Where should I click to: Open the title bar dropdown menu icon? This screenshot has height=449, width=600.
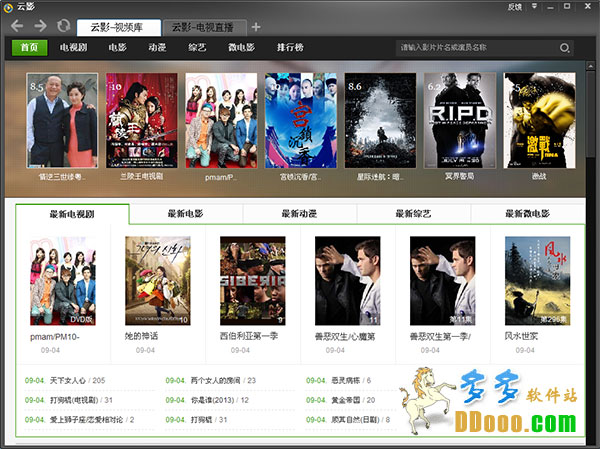coord(535,6)
